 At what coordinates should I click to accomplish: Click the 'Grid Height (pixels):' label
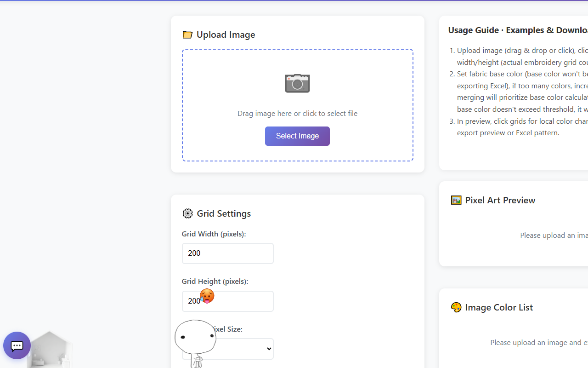[x=215, y=281]
